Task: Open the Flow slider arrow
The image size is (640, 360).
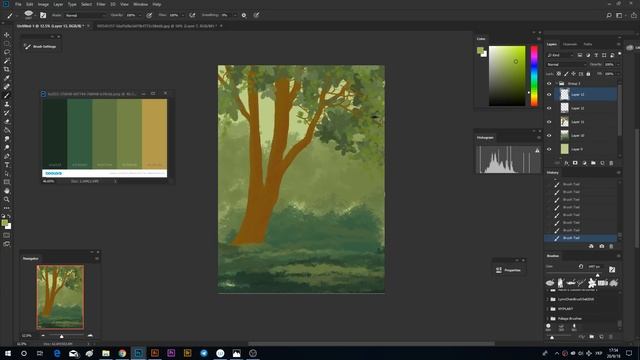Action: pyautogui.click(x=182, y=15)
